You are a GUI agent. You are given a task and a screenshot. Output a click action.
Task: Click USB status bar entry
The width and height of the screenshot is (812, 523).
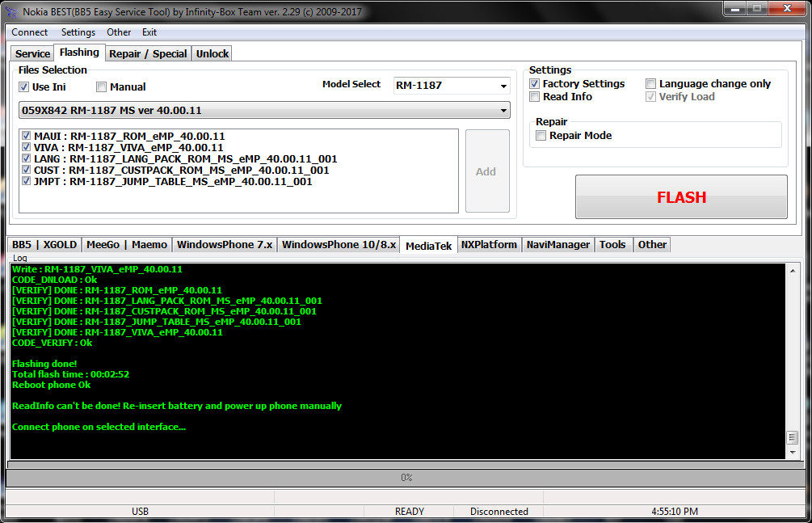coord(140,512)
